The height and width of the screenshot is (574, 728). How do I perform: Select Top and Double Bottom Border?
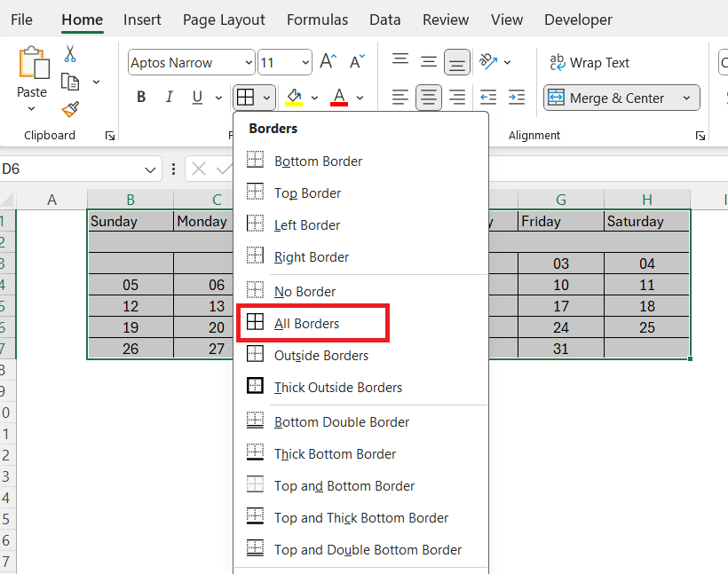361,550
